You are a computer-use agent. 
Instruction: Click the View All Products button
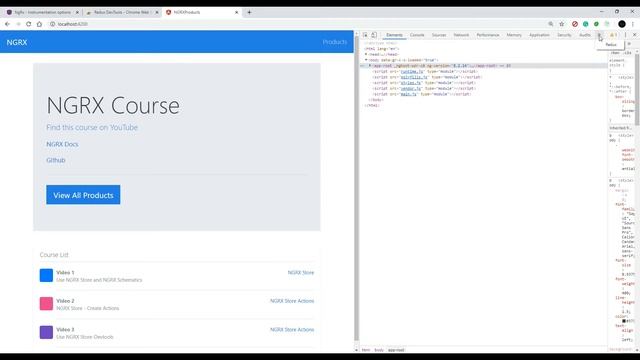tap(83, 195)
